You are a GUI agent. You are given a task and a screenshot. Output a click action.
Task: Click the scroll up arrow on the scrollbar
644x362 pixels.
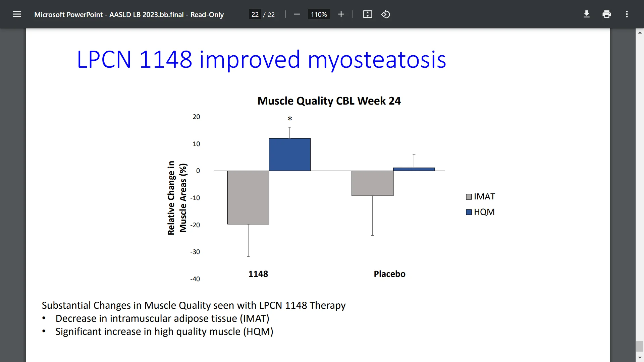click(x=640, y=32)
